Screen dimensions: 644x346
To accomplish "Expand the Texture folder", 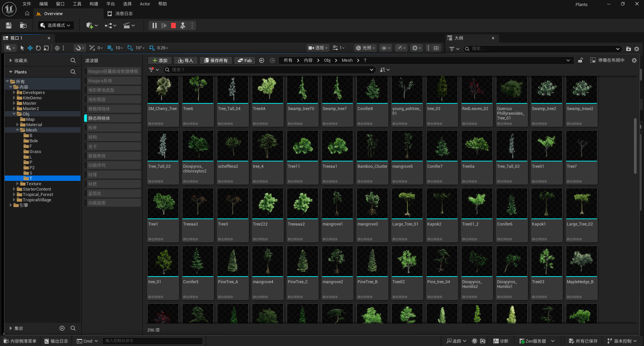I will [17, 184].
